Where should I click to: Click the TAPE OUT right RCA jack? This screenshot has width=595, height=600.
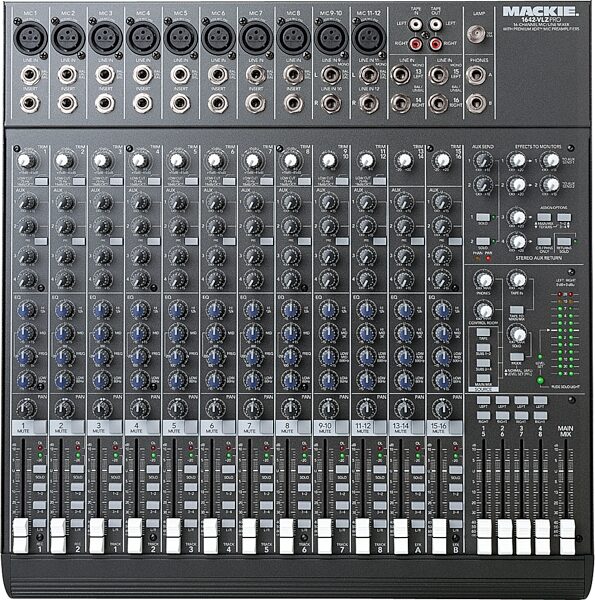[435, 44]
